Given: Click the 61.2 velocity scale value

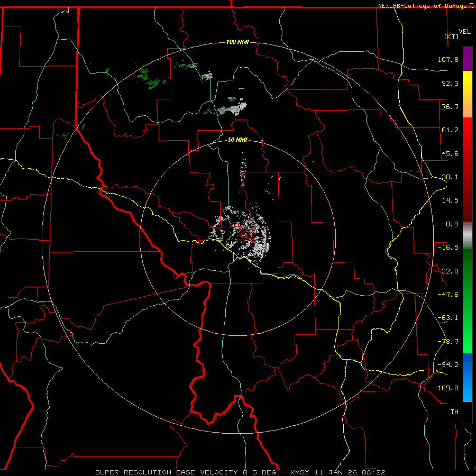Looking at the screenshot, I should click(x=450, y=130).
